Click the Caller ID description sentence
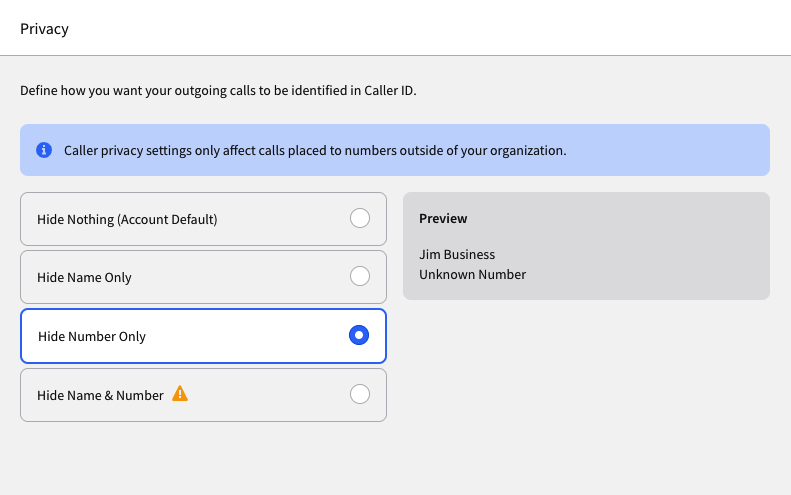791x495 pixels. [x=218, y=90]
